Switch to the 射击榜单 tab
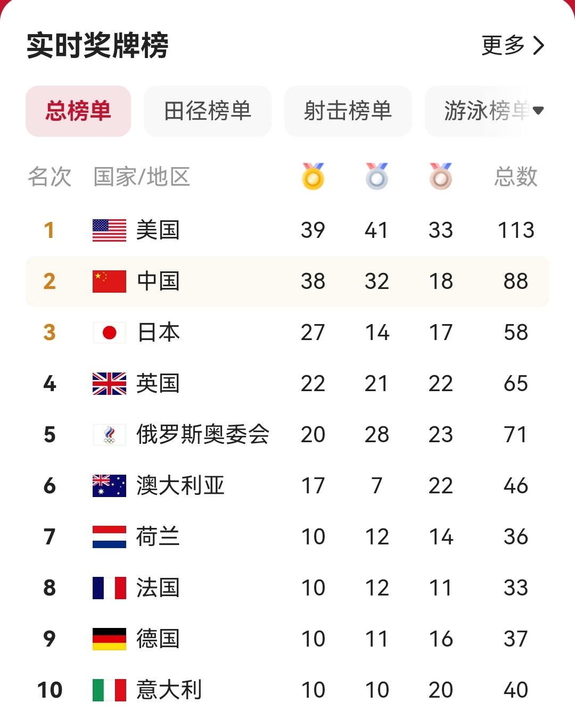Image resolution: width=575 pixels, height=728 pixels. 348,111
